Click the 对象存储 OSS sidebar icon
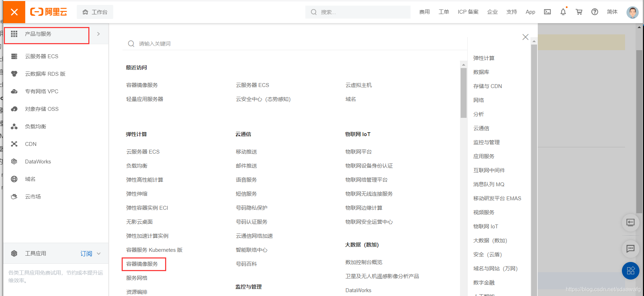Image resolution: width=644 pixels, height=296 pixels. click(14, 109)
